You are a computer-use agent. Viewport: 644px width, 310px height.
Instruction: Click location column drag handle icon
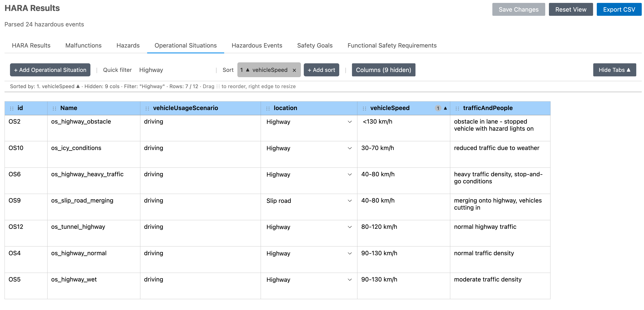268,108
